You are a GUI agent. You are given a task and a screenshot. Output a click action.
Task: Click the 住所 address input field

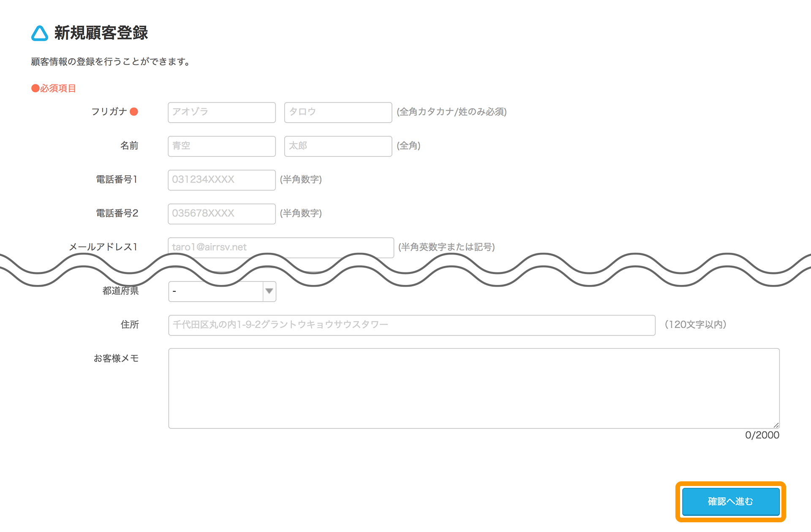[411, 325]
